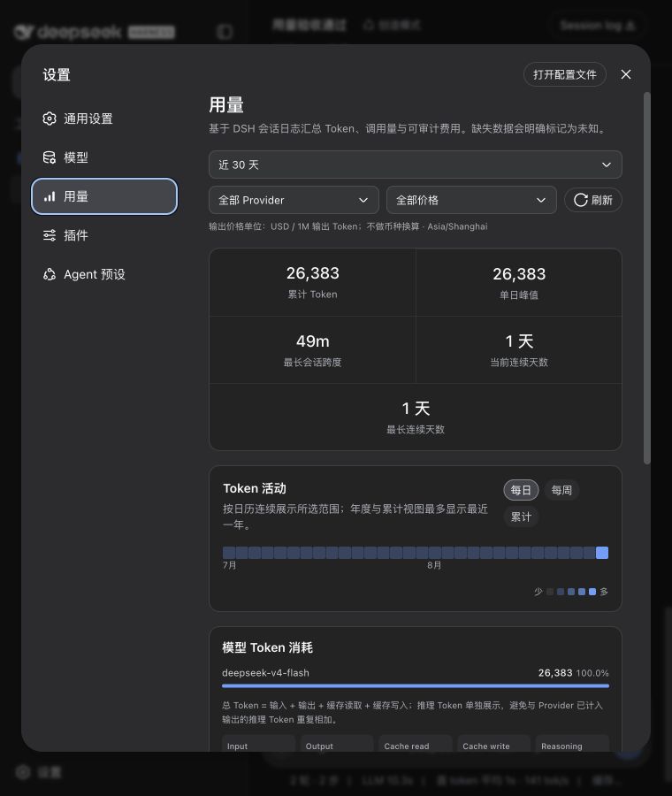The width and height of the screenshot is (672, 796).
Task: Expand the 近 30 天 time range dropdown
Action: 416,165
